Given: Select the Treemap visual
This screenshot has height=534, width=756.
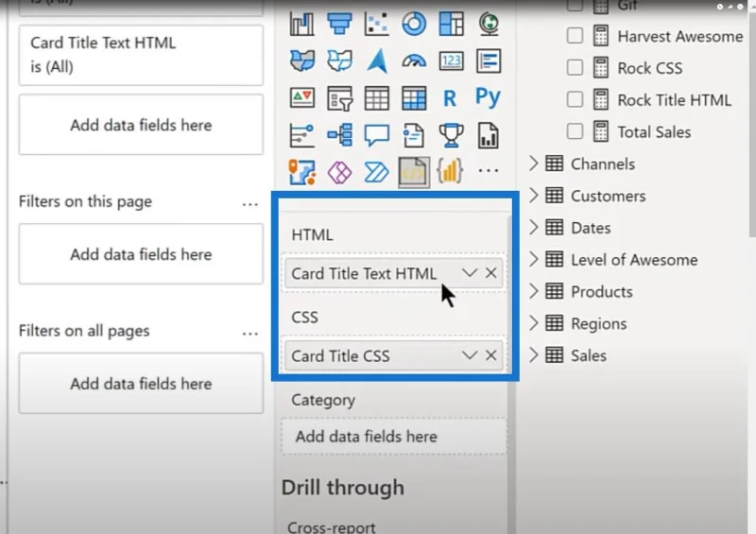Looking at the screenshot, I should click(452, 24).
